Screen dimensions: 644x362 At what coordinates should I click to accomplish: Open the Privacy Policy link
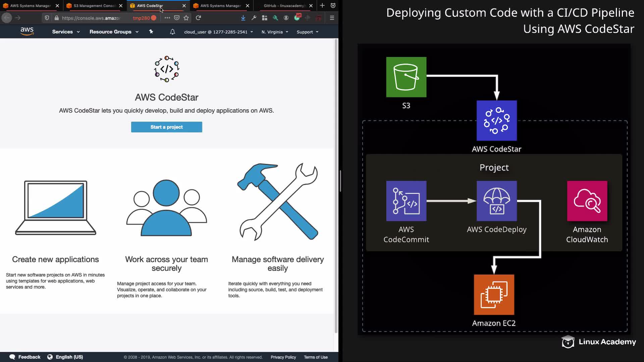[283, 357]
